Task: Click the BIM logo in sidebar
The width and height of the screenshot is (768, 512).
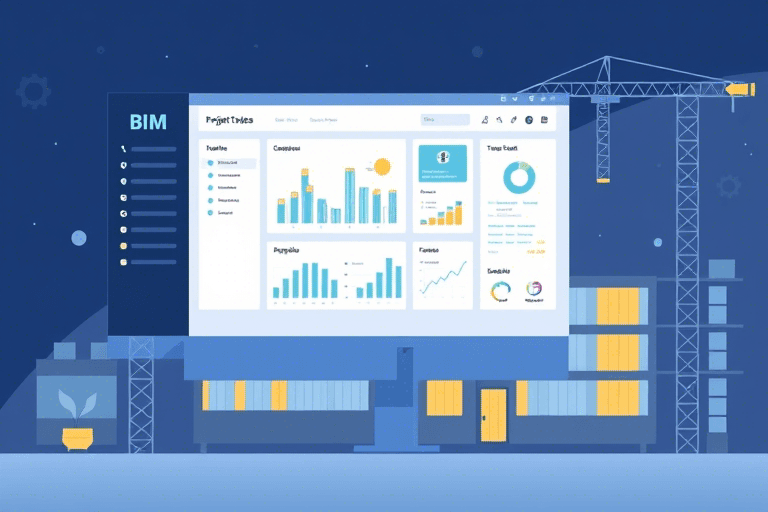Action: (148, 122)
